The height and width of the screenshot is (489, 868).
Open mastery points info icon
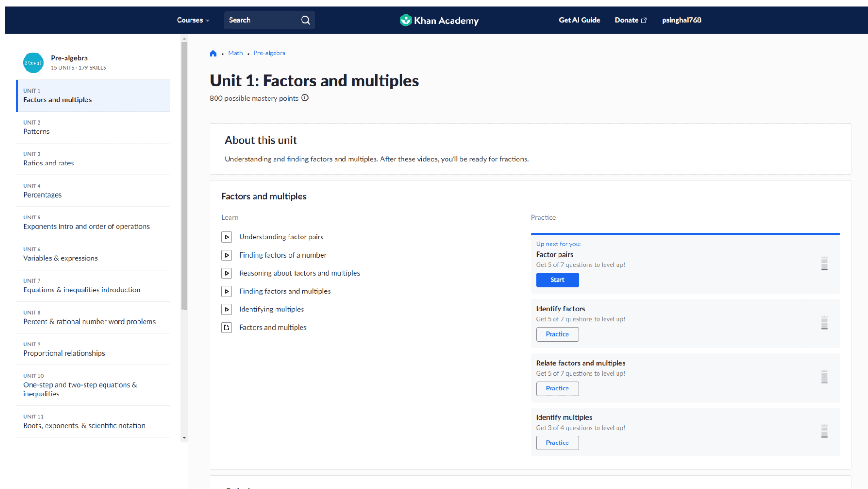305,98
